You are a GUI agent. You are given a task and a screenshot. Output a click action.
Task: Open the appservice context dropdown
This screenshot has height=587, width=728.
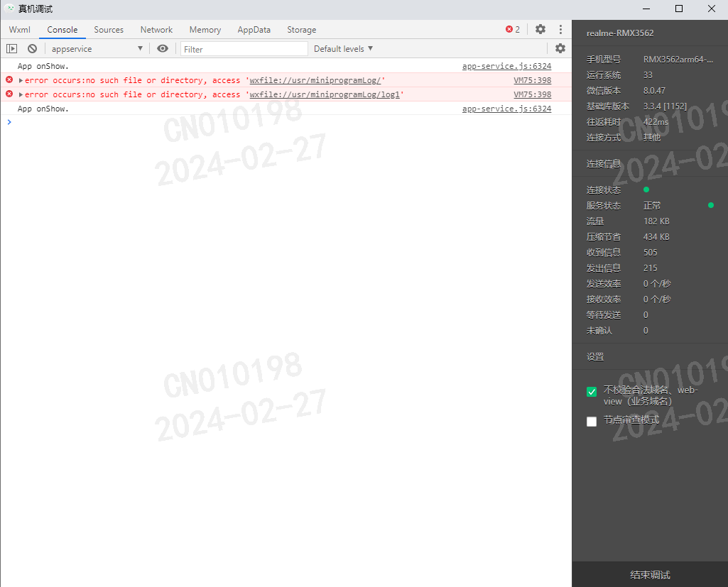(x=97, y=49)
